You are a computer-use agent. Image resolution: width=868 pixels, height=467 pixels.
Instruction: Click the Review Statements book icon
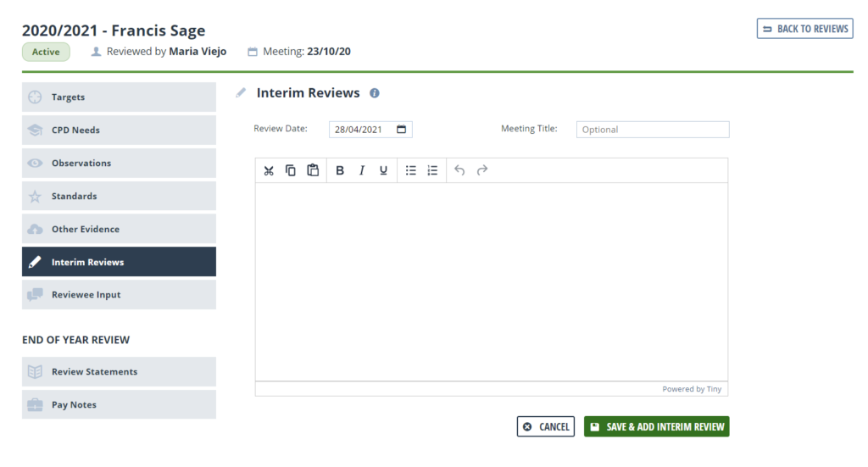tap(35, 371)
